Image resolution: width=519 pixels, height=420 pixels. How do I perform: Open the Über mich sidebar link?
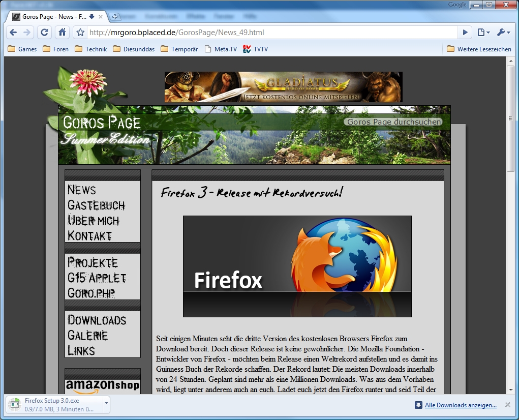[x=94, y=221]
